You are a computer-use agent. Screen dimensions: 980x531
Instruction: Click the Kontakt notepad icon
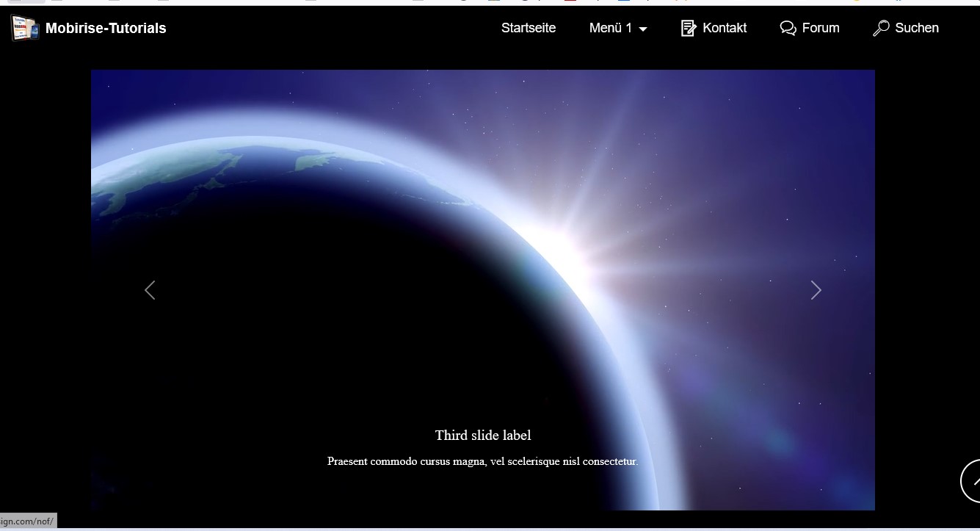(x=688, y=28)
